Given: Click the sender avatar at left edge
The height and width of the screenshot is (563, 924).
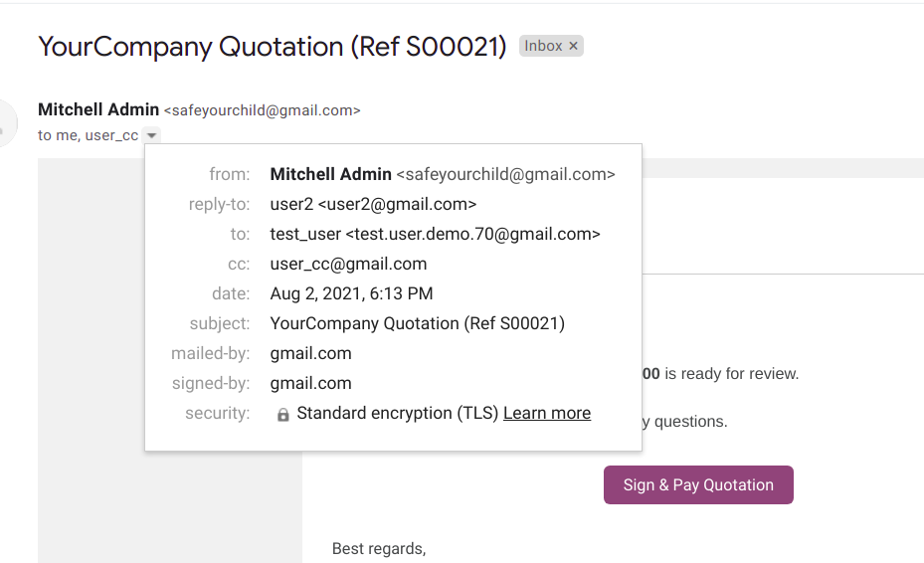Looking at the screenshot, I should pyautogui.click(x=6, y=123).
